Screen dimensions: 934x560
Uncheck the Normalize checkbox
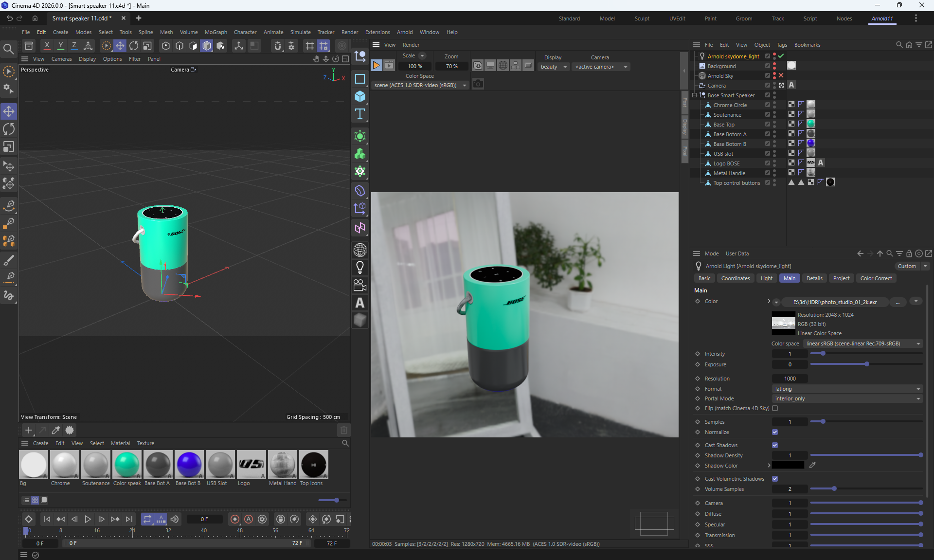[775, 432]
